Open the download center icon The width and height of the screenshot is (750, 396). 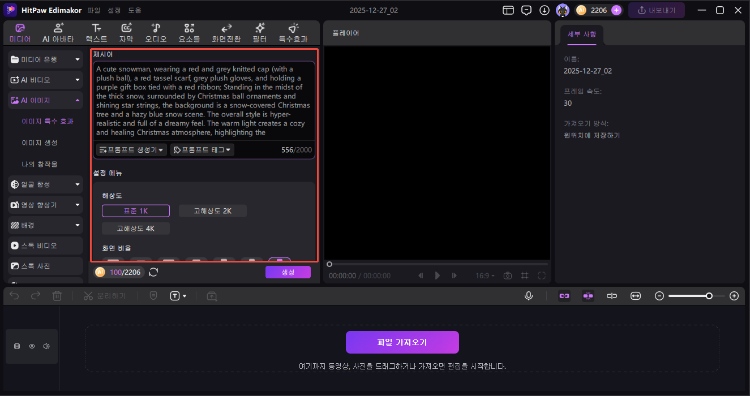[x=544, y=10]
